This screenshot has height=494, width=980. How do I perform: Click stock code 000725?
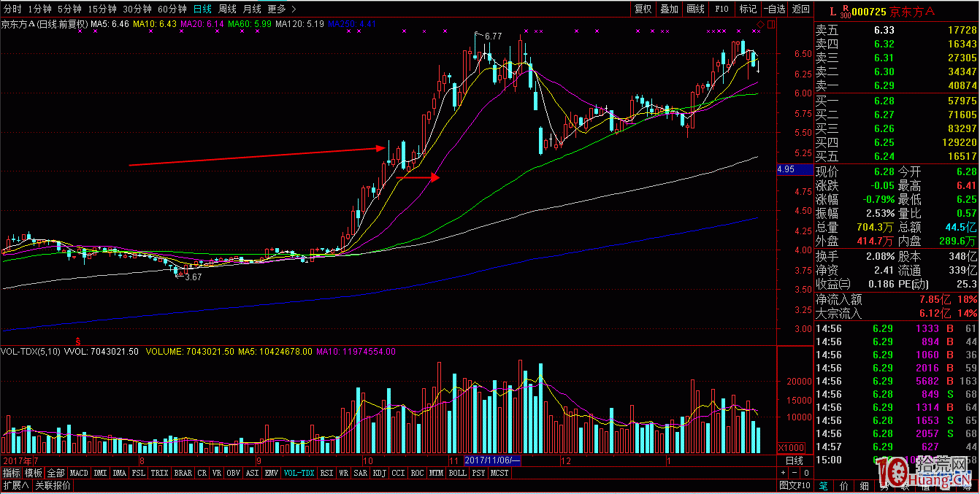coord(869,12)
